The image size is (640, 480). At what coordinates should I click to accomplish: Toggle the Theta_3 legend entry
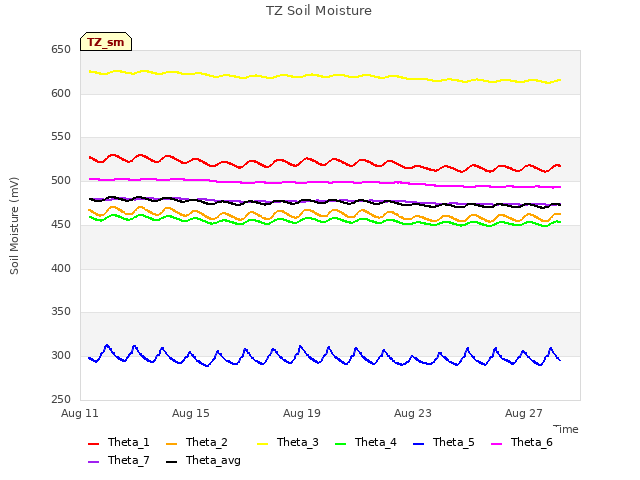pos(288,442)
